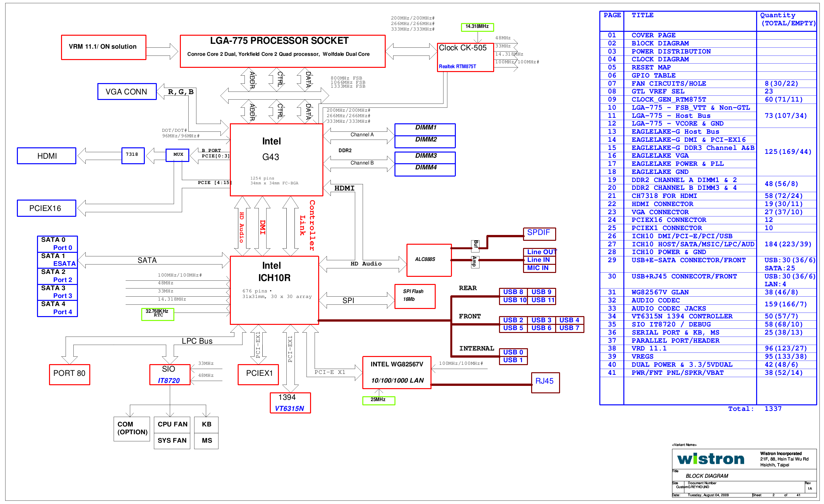The width and height of the screenshot is (824, 504).
Task: Select the VRM 11.1/ ON solution box
Action: [104, 47]
